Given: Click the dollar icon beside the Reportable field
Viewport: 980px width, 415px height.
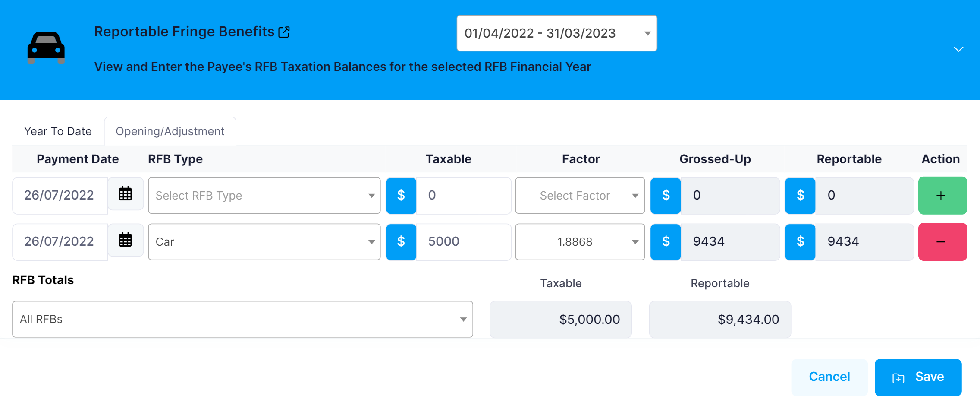Looking at the screenshot, I should click(800, 195).
